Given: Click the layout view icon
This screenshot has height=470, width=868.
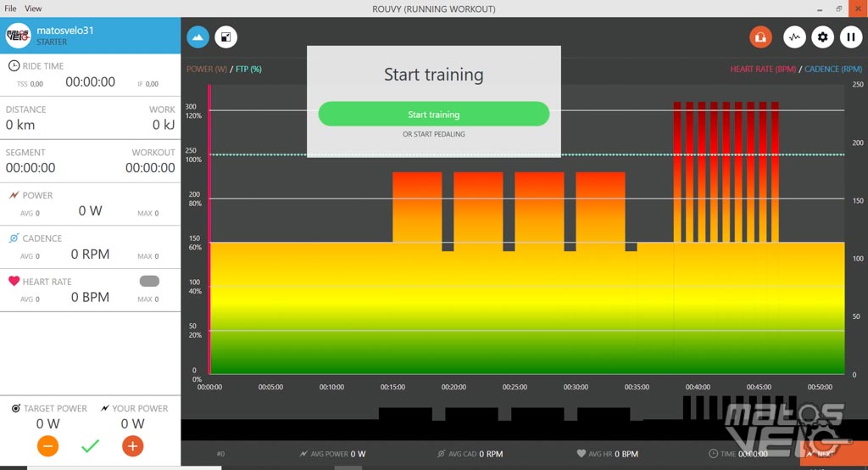Looking at the screenshot, I should (225, 37).
